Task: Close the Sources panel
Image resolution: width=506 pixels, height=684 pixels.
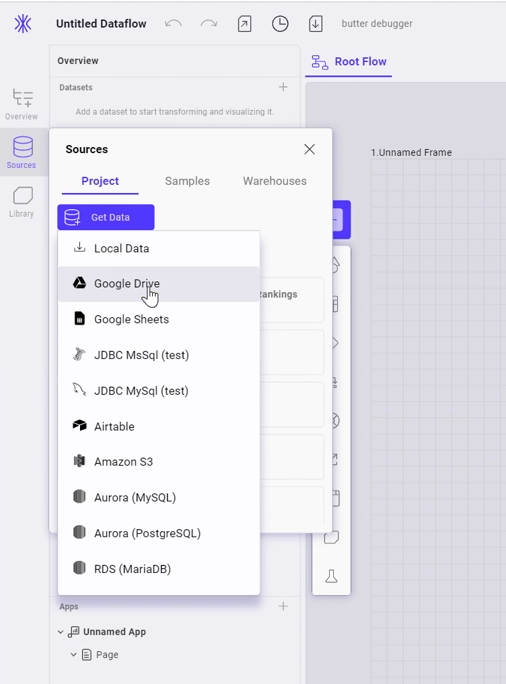Action: (309, 149)
